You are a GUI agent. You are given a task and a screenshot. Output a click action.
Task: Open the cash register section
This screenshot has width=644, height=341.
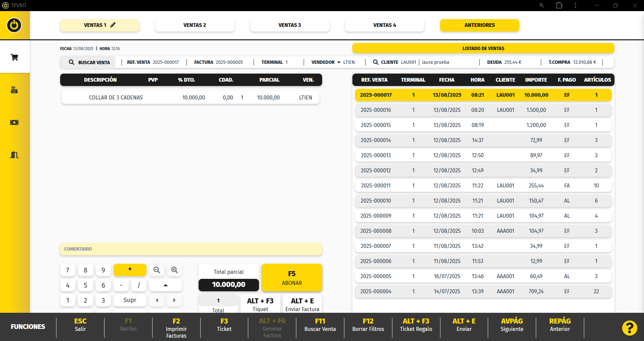(14, 90)
